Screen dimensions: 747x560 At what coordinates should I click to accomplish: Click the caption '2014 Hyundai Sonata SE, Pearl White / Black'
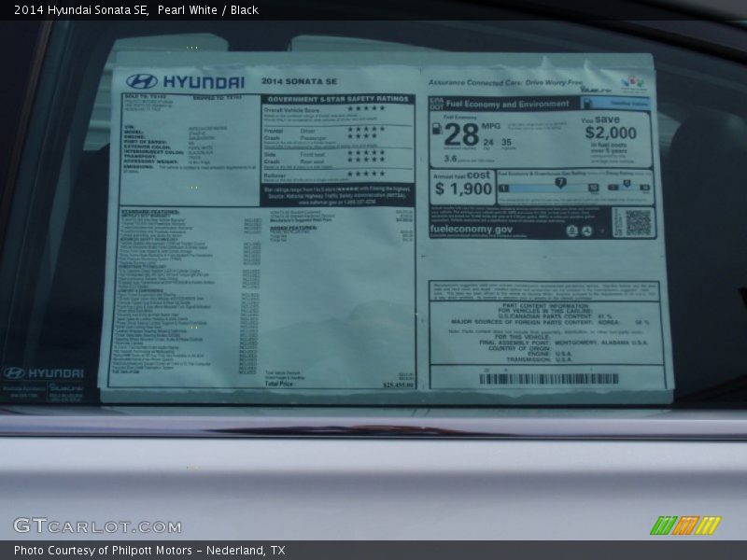coord(136,10)
